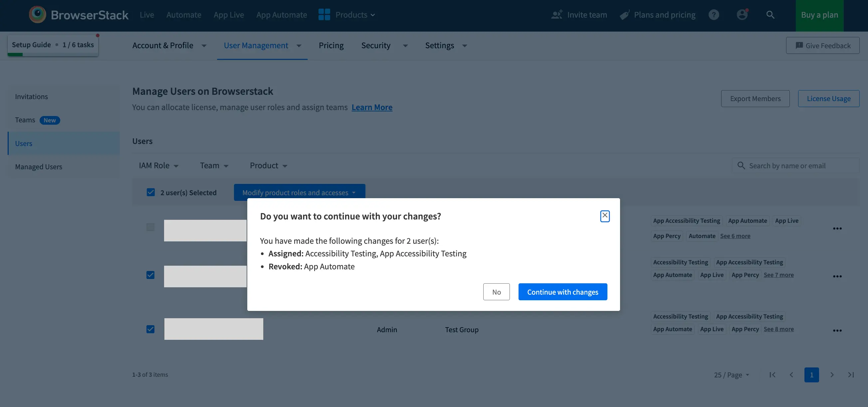Check the first user row checkbox
This screenshot has width=868, height=407.
150,227
